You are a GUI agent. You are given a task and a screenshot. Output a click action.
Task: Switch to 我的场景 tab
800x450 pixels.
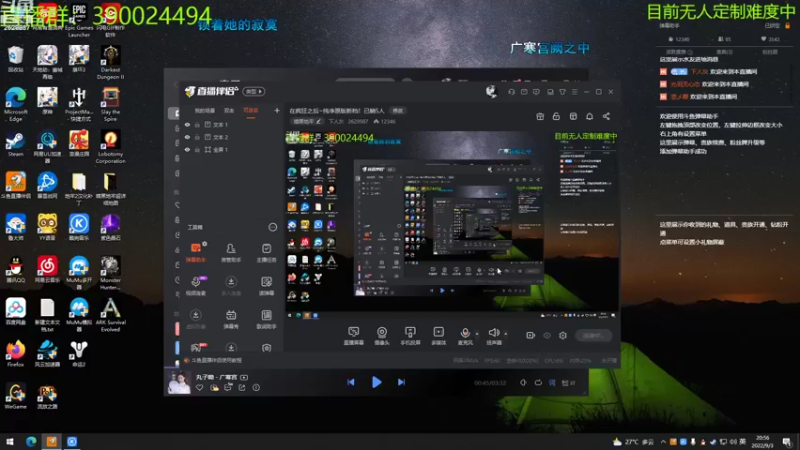pyautogui.click(x=205, y=110)
